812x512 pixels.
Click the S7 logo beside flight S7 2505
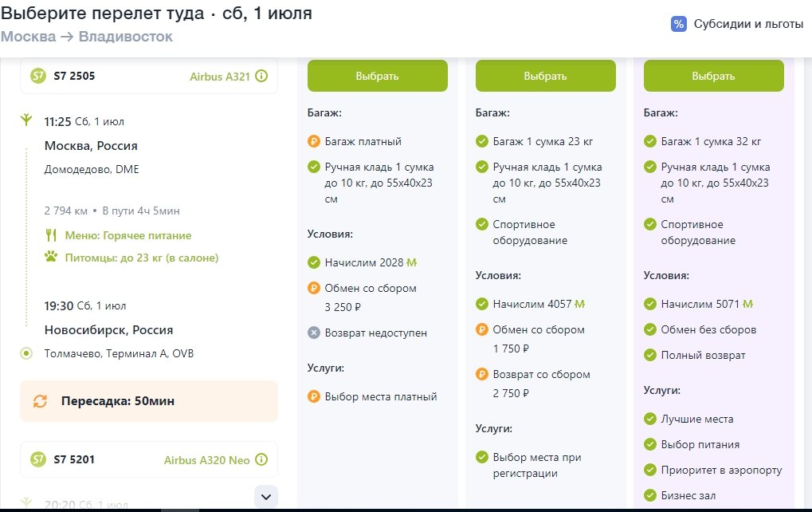click(x=38, y=77)
